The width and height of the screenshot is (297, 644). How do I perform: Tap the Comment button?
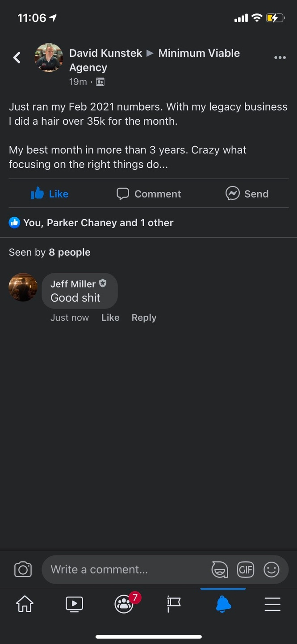149,194
